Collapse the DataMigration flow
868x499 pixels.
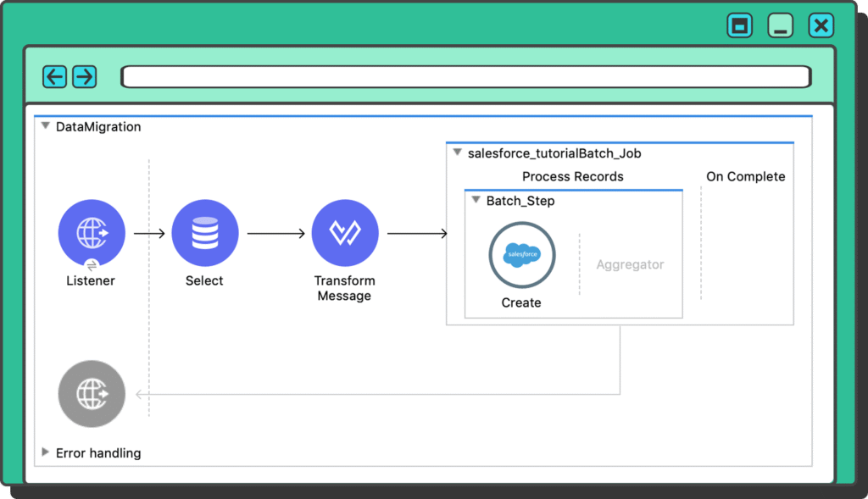[x=45, y=126]
